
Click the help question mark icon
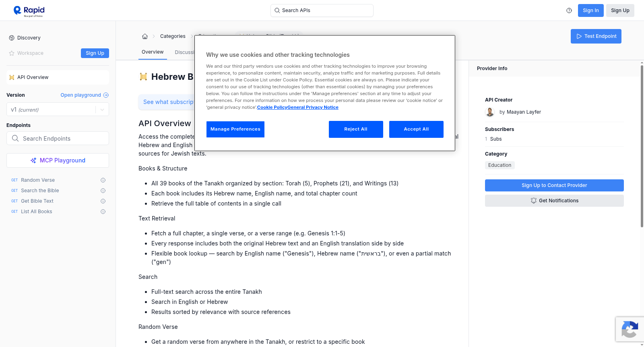click(x=569, y=10)
